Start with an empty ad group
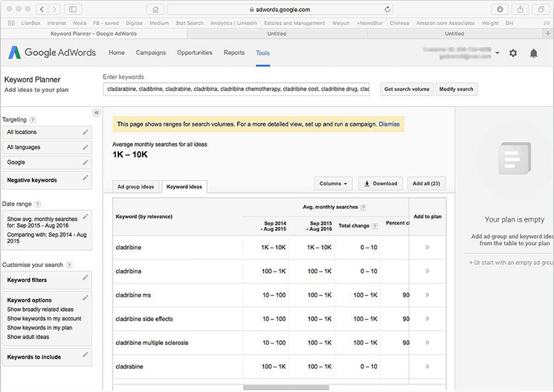 tap(512, 263)
